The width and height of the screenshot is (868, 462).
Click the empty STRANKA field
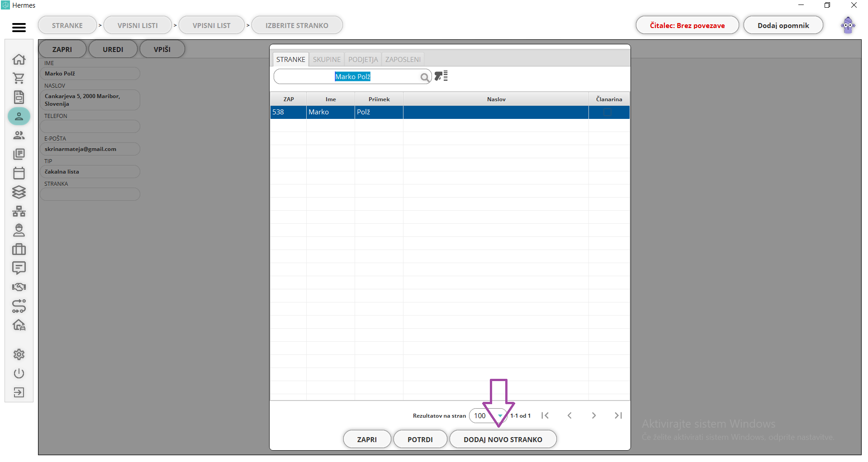click(x=90, y=194)
